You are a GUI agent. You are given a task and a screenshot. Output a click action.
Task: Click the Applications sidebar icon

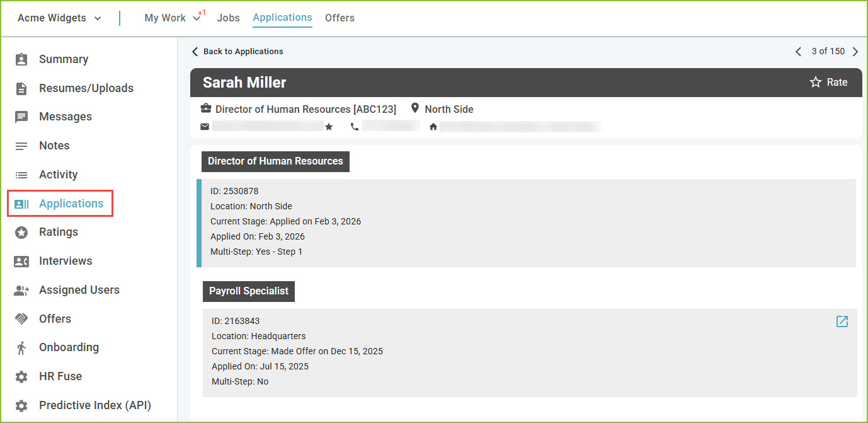tap(21, 204)
